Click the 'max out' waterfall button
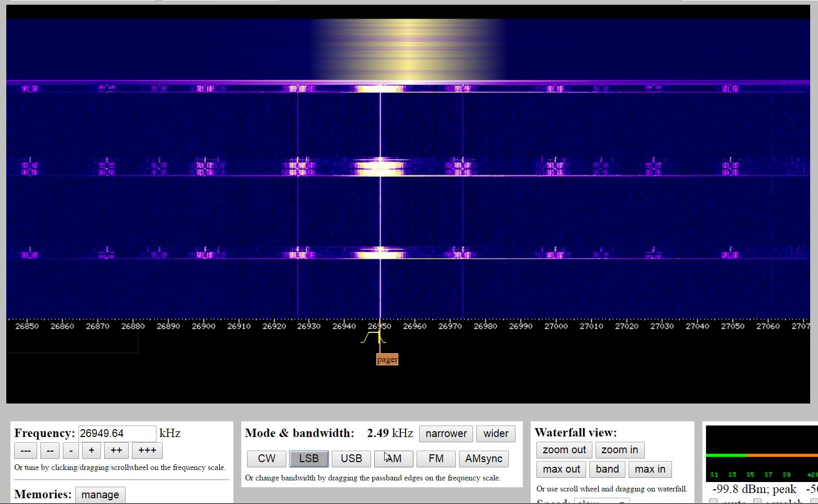This screenshot has width=818, height=504. 561,469
